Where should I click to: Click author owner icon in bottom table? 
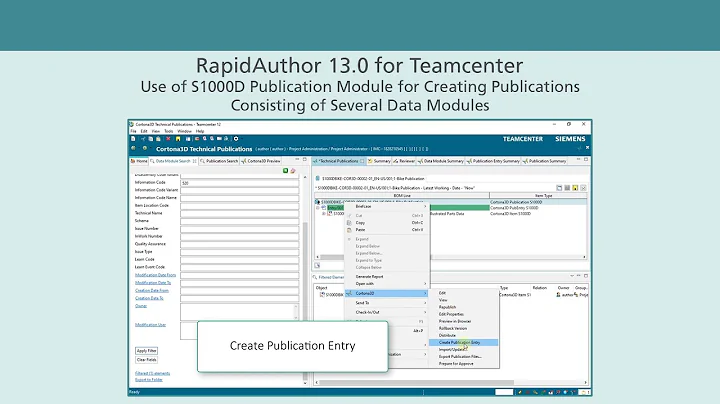coord(558,295)
